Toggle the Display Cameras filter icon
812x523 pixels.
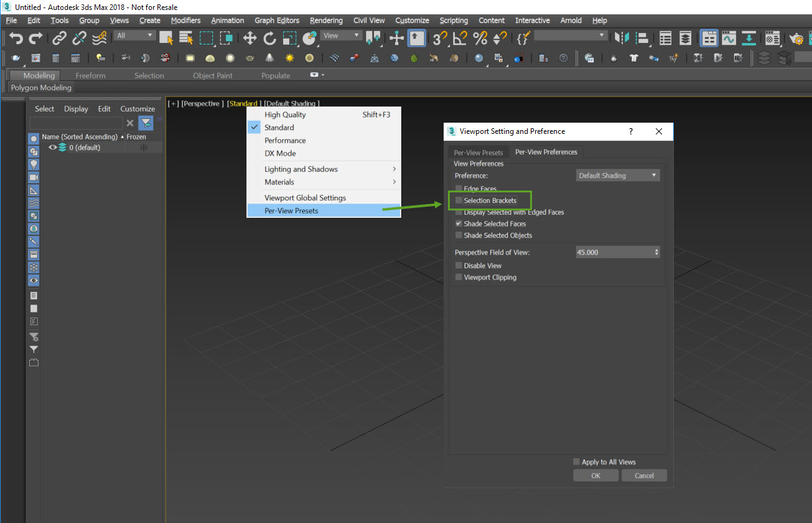(x=34, y=177)
